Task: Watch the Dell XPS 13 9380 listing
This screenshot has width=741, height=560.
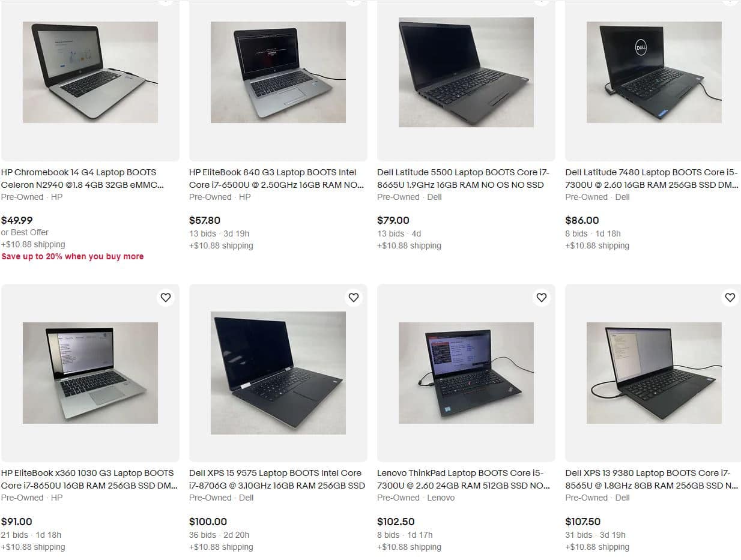Action: [x=730, y=297]
